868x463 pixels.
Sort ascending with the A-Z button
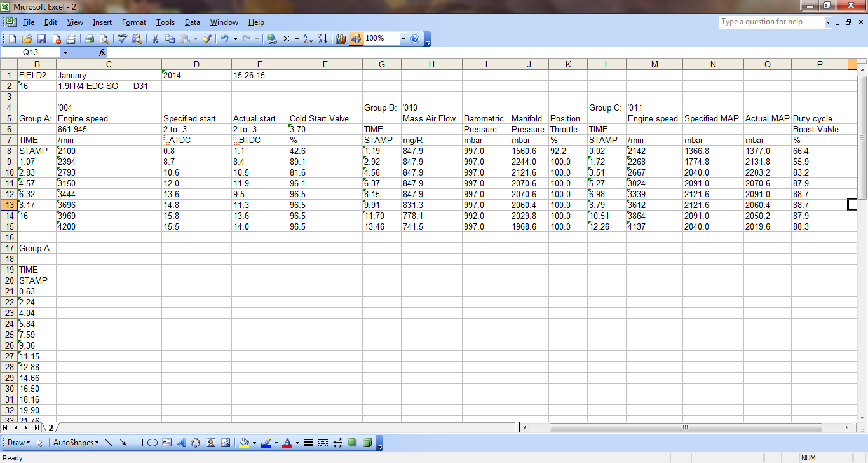tap(308, 39)
